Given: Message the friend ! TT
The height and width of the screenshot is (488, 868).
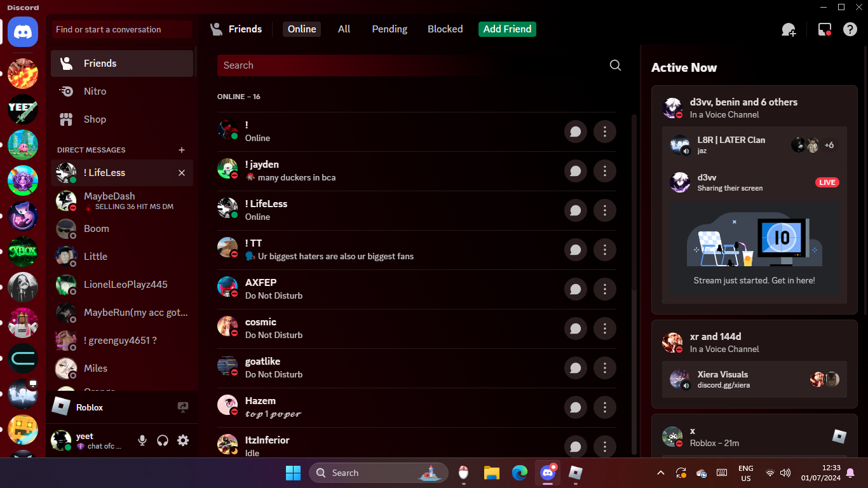Looking at the screenshot, I should pos(576,250).
